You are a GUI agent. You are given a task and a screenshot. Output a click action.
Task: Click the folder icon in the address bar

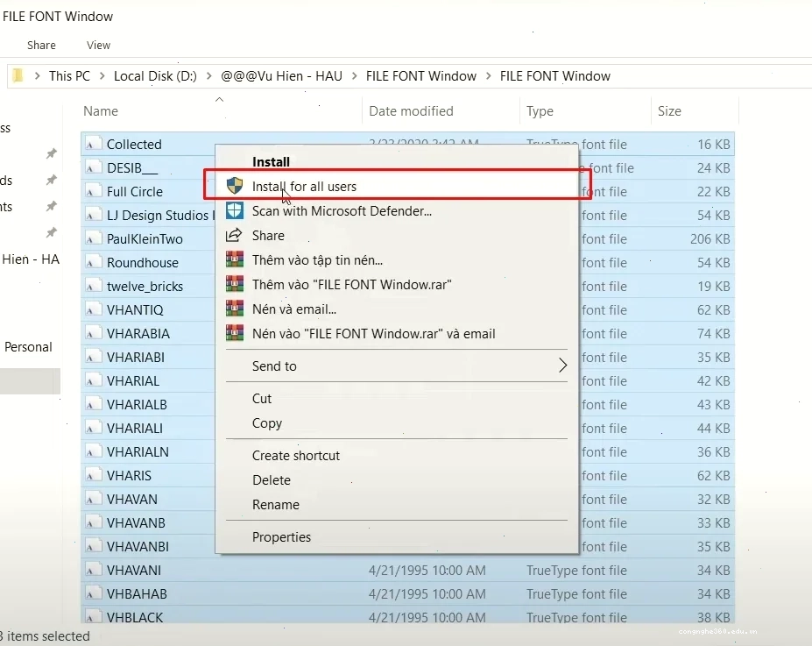[18, 75]
